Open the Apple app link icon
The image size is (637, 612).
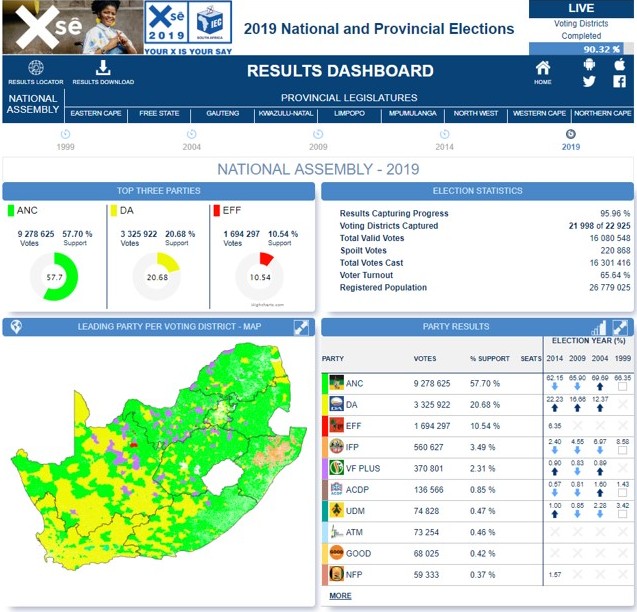[619, 65]
